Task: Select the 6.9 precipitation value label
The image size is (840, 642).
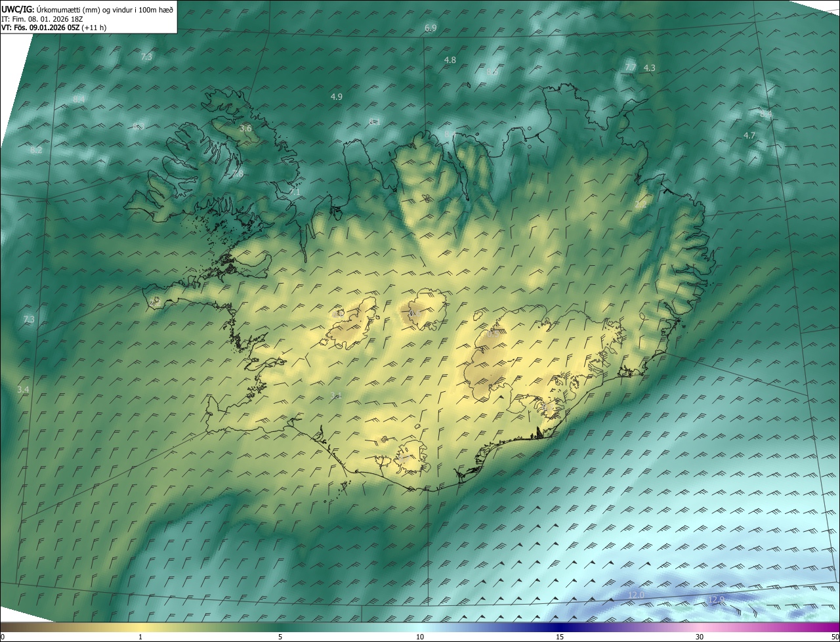Action: (x=430, y=28)
